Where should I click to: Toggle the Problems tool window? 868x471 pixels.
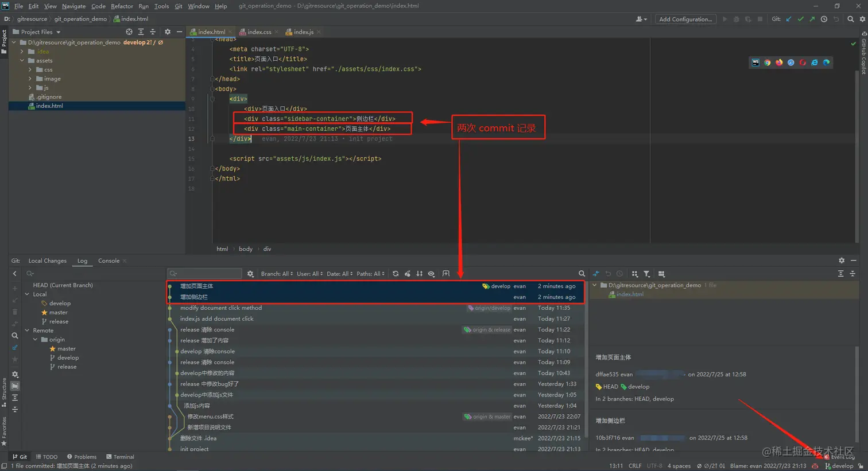(82, 457)
